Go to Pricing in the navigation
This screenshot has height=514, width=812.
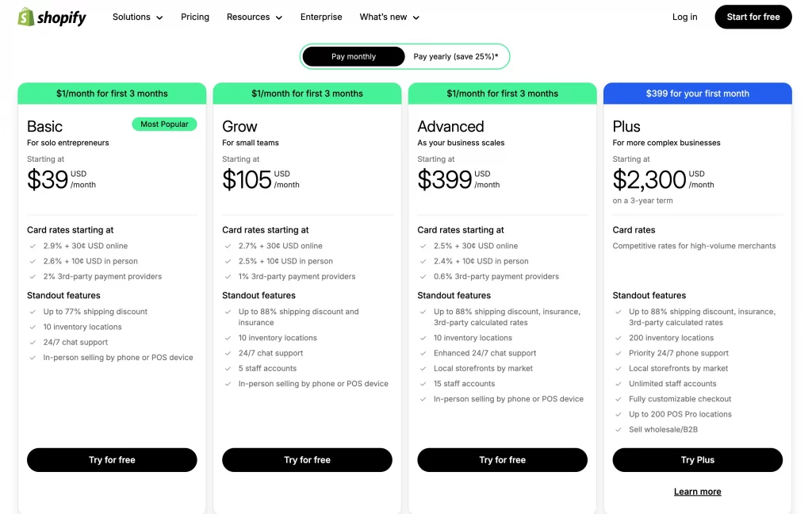pyautogui.click(x=195, y=17)
